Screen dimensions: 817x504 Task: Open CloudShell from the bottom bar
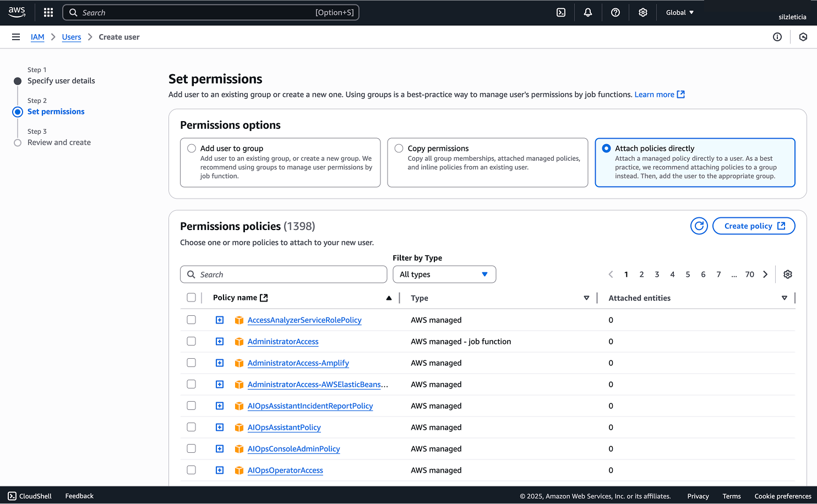pyautogui.click(x=30, y=496)
